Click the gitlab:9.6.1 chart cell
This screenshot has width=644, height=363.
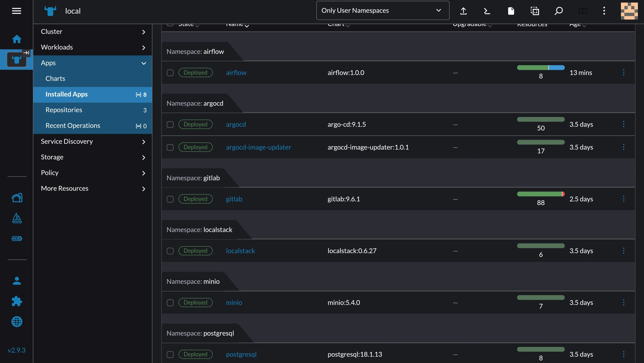(344, 199)
